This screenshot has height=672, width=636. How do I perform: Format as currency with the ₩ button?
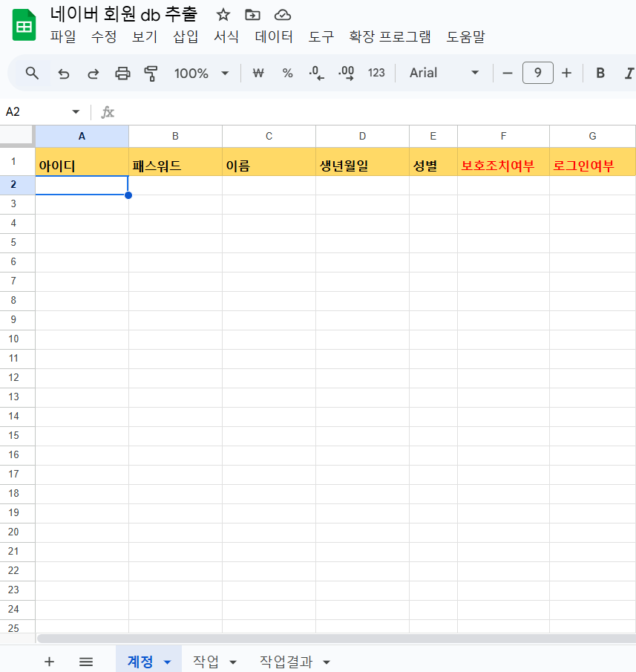click(x=258, y=73)
